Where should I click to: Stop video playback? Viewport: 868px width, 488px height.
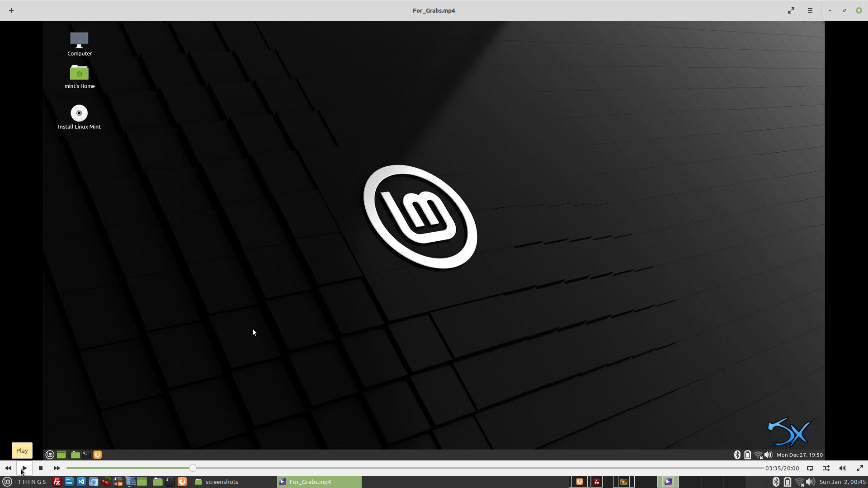[41, 468]
